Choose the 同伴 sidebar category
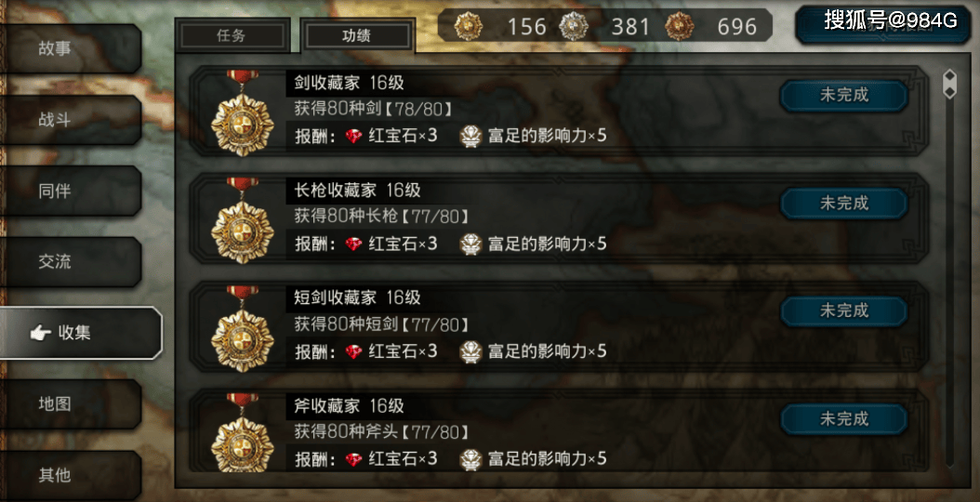Viewport: 980px width, 502px height. coord(70,192)
